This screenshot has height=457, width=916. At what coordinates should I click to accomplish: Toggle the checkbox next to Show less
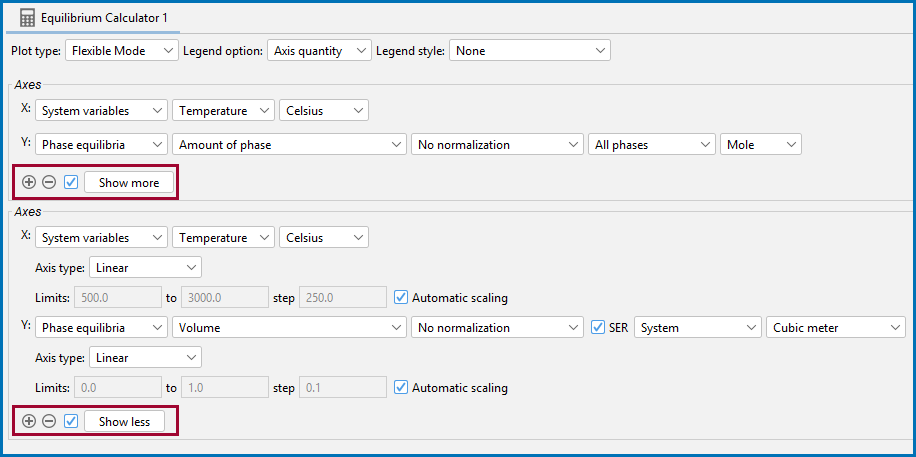71,421
